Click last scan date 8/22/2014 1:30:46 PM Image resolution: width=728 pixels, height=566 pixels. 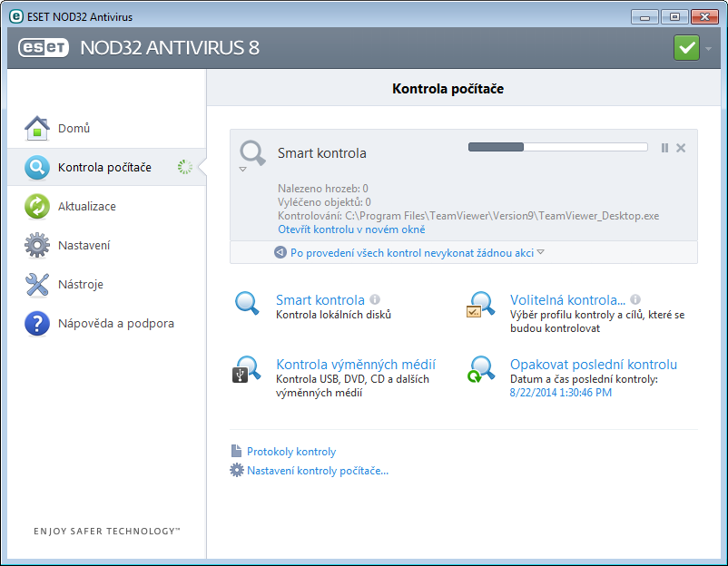point(560,393)
